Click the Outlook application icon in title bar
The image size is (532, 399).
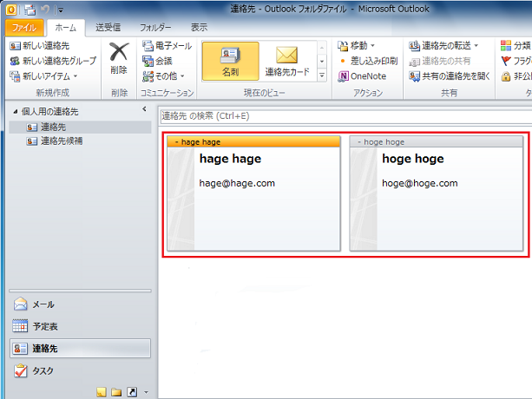[x=11, y=10]
